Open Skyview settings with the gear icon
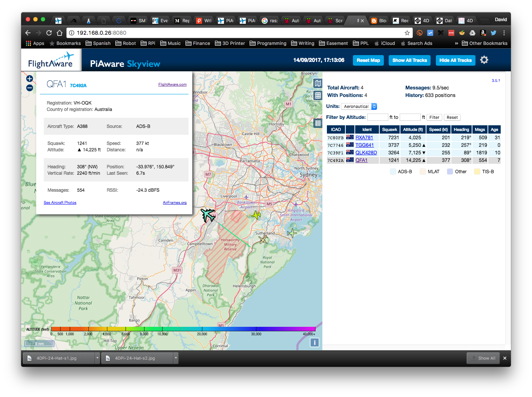The image size is (532, 397). click(x=484, y=60)
